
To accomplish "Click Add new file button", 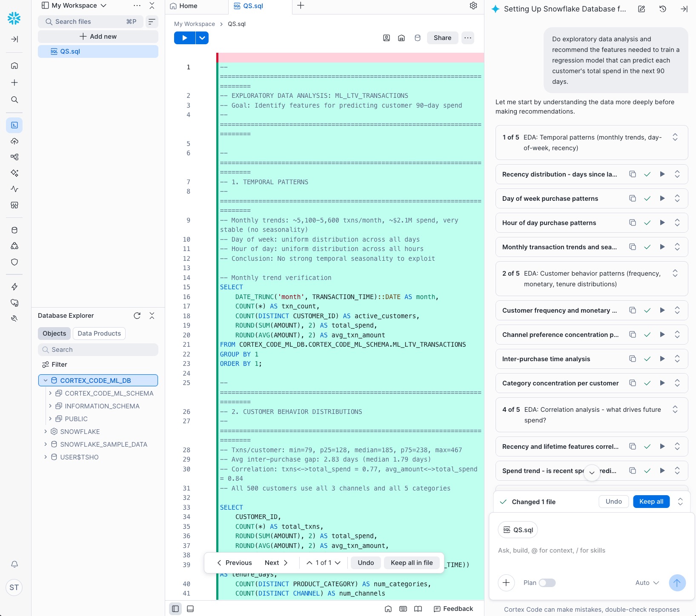I will (98, 37).
